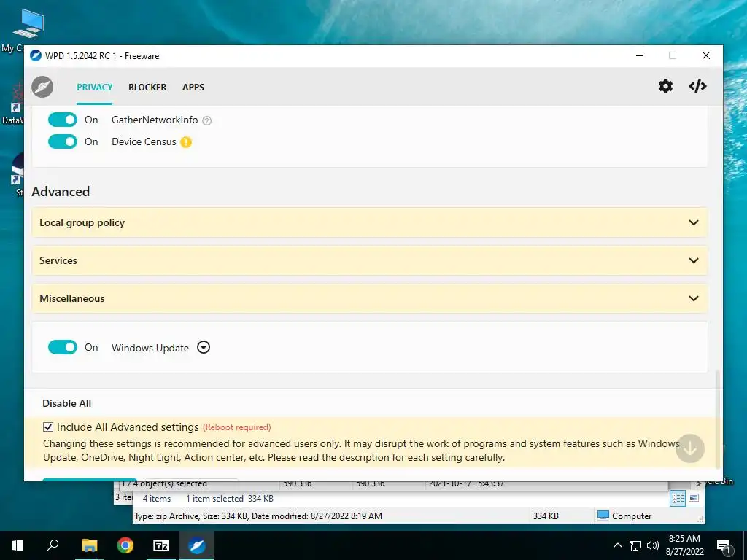Click '1 item selected 334 KB' text
Viewport: 747px width, 560px height.
230,499
